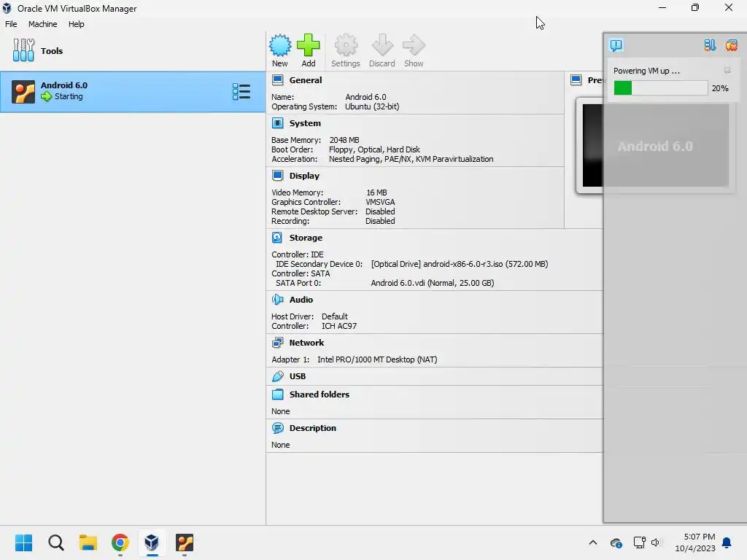
Task: Open the System settings header link
Action: [x=305, y=122]
